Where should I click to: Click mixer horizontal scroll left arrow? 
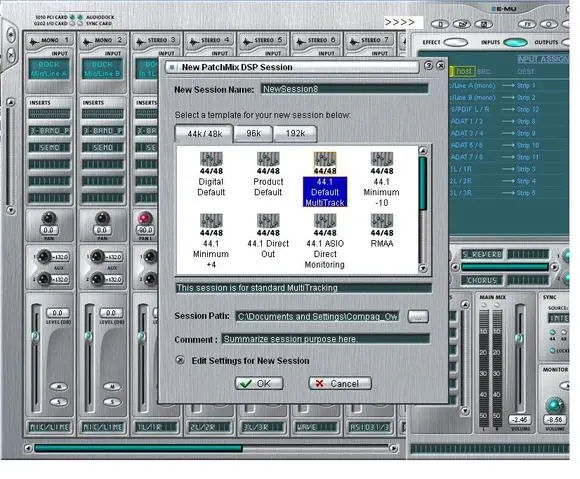click(28, 448)
